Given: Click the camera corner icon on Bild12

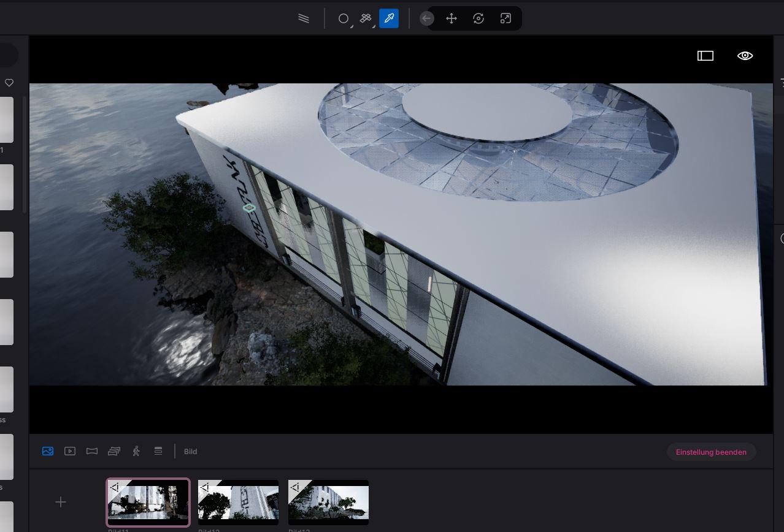Looking at the screenshot, I should pyautogui.click(x=205, y=487).
